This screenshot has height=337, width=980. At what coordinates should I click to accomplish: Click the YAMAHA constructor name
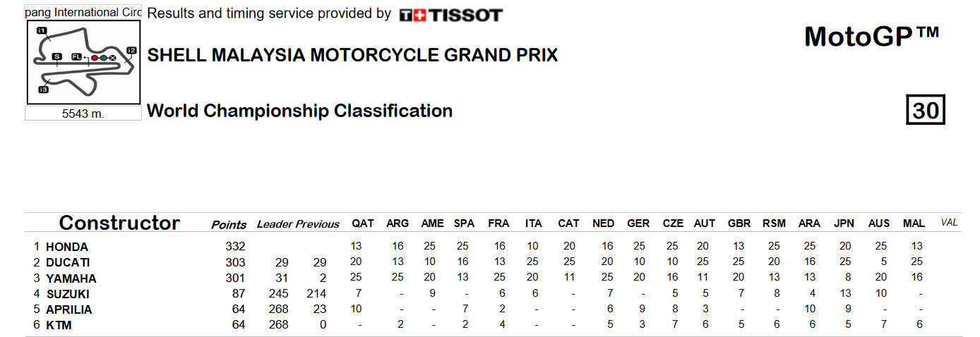[x=71, y=278]
